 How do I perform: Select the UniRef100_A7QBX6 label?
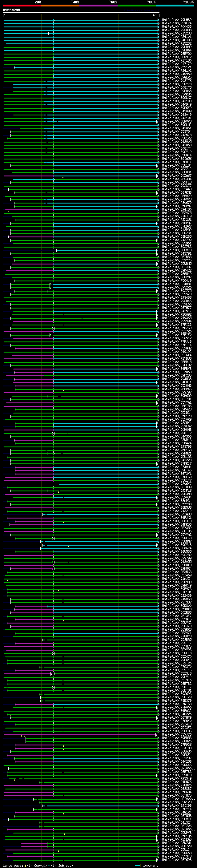tap(177, 785)
